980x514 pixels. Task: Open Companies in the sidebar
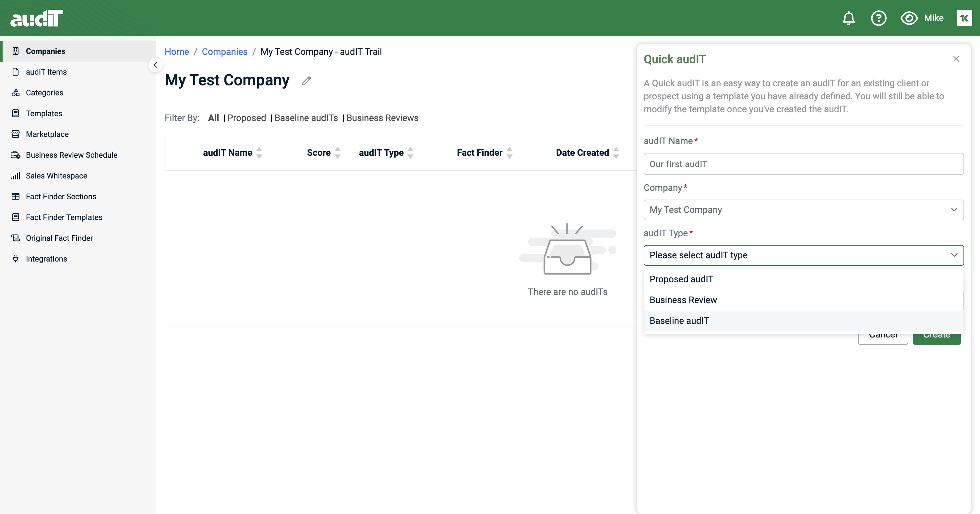(78, 51)
